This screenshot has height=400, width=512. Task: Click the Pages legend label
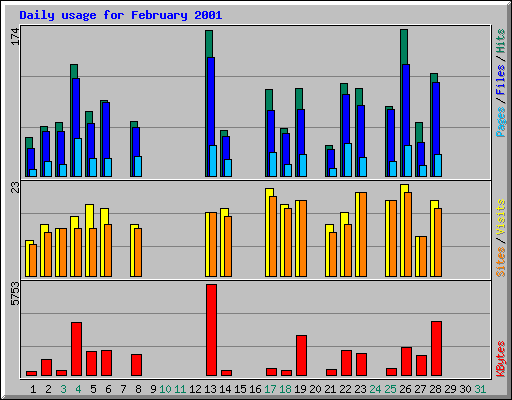(x=501, y=122)
